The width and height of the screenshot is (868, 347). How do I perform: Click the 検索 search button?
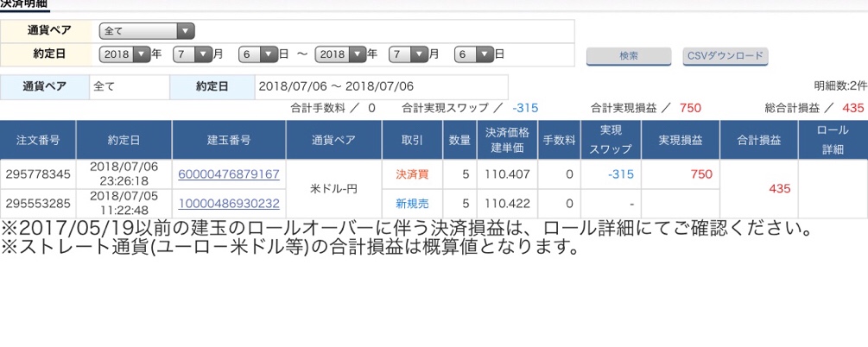tap(629, 56)
